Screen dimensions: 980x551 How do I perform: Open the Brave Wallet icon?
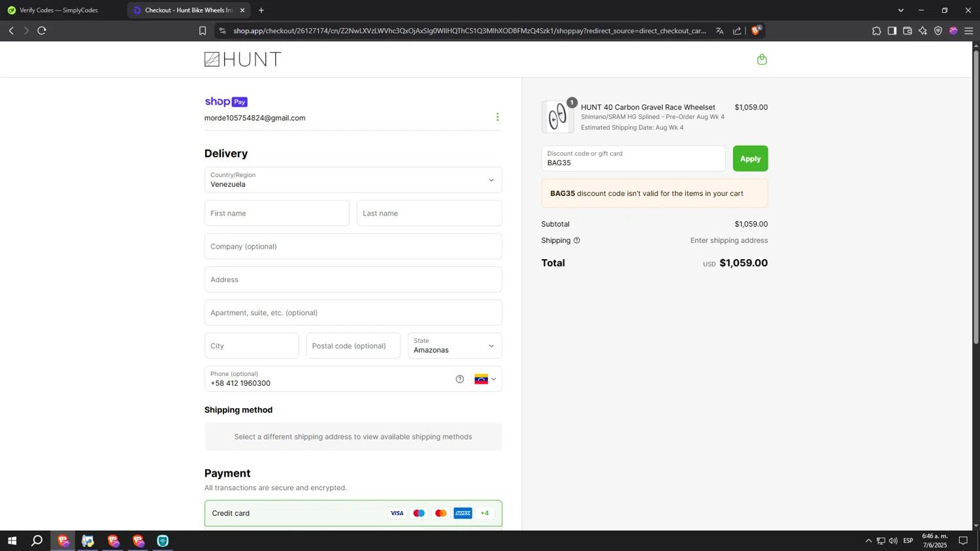pyautogui.click(x=907, y=31)
